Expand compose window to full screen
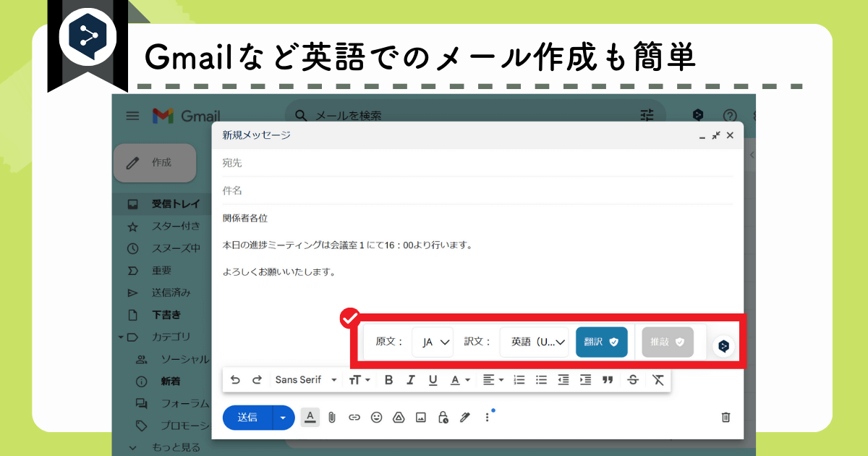 pyautogui.click(x=716, y=135)
